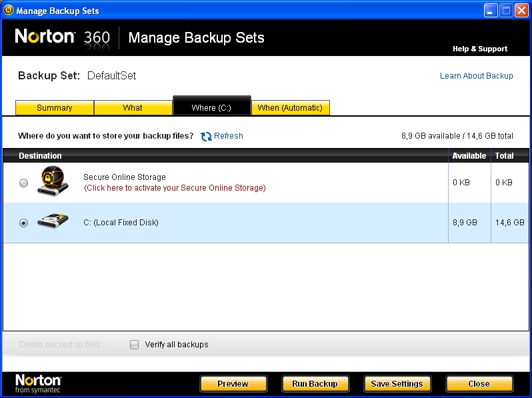Image resolution: width=532 pixels, height=398 pixels.
Task: Click the Norton icon in the title bar
Action: [x=8, y=10]
